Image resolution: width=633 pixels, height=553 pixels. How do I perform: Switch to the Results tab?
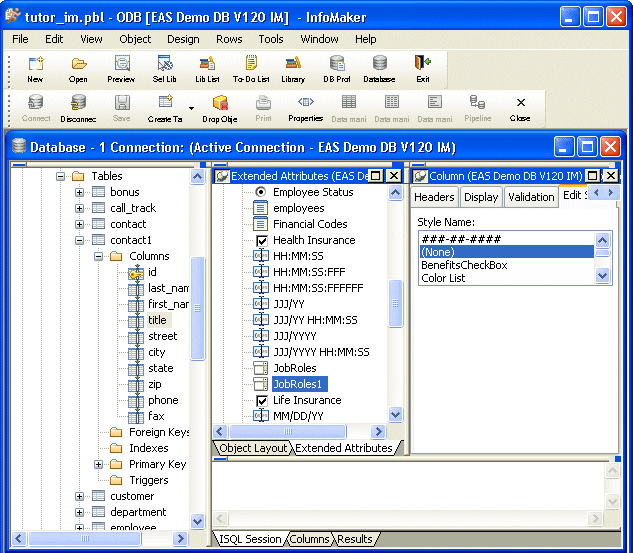354,539
